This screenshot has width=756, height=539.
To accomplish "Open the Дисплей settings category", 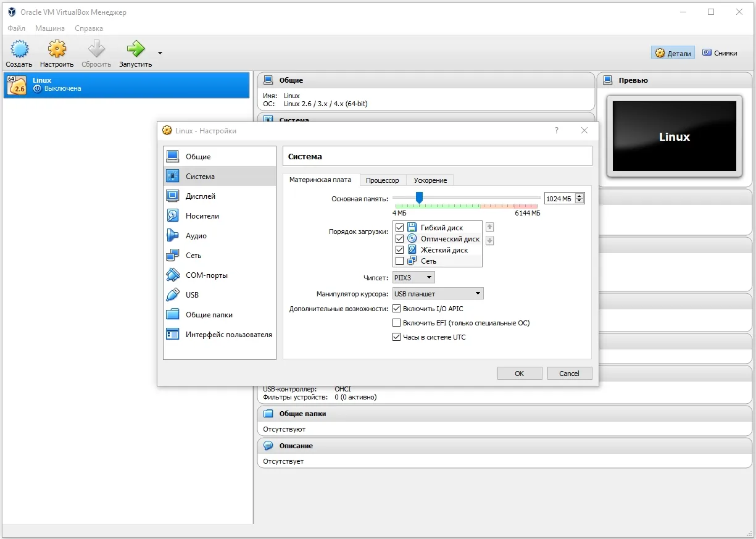I will click(x=220, y=196).
